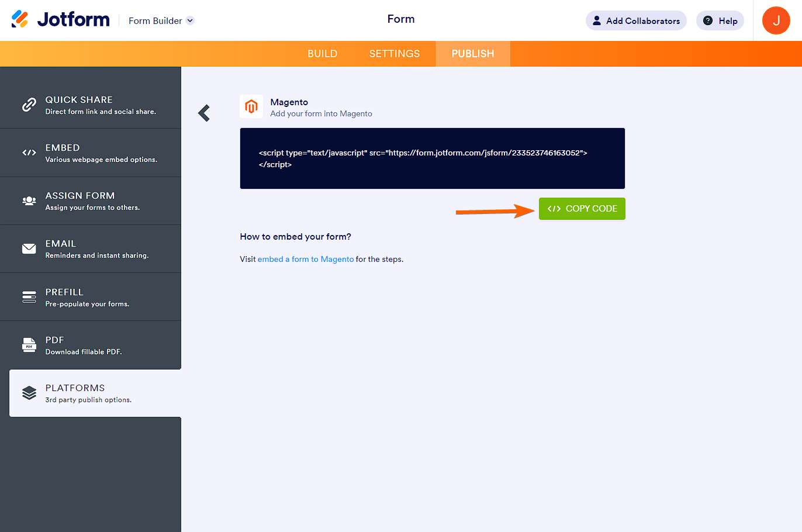Viewport: 802px width, 532px height.
Task: Click the 'How to embed your form?' heading
Action: pos(296,237)
